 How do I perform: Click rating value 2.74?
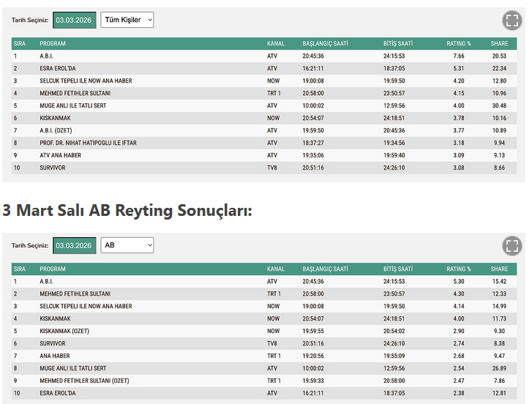tap(459, 344)
